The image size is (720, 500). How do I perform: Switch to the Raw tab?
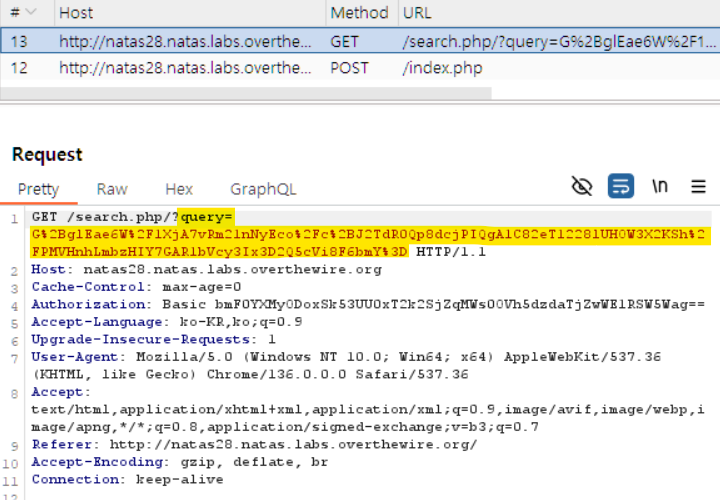point(112,189)
